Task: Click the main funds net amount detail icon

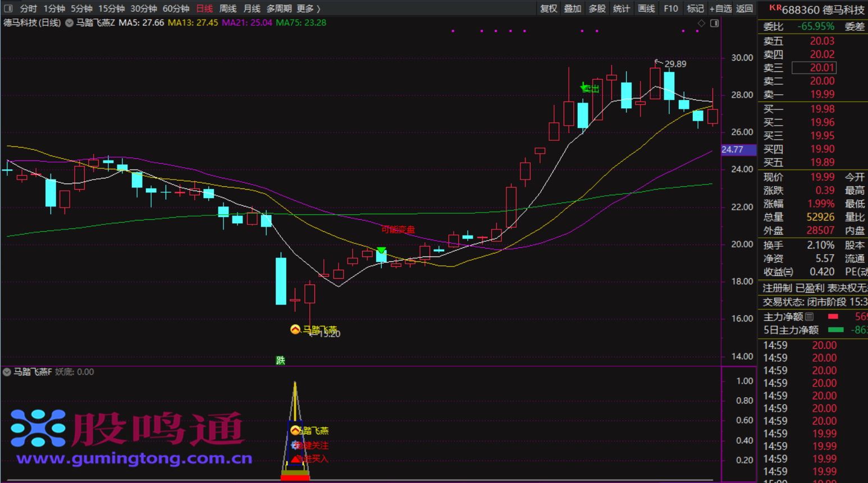Action: (x=809, y=317)
